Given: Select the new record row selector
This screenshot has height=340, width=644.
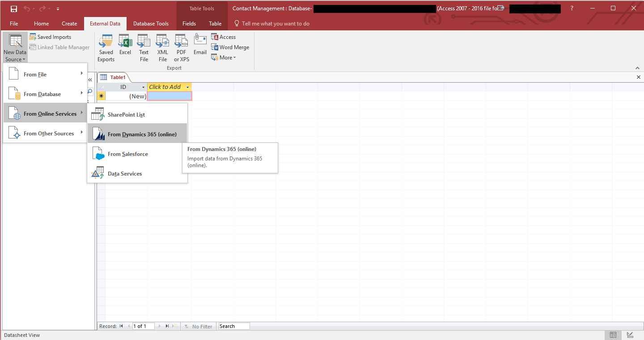Looking at the screenshot, I should tap(101, 96).
